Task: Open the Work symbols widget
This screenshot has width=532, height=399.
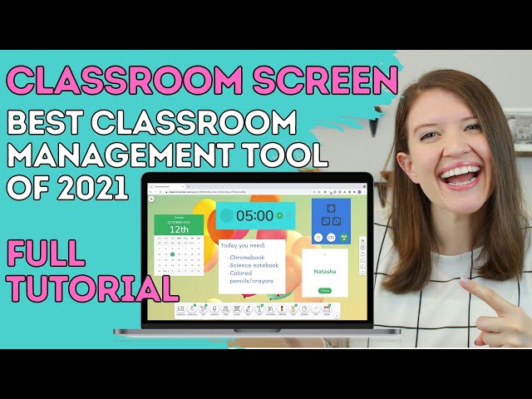Action: (x=270, y=308)
